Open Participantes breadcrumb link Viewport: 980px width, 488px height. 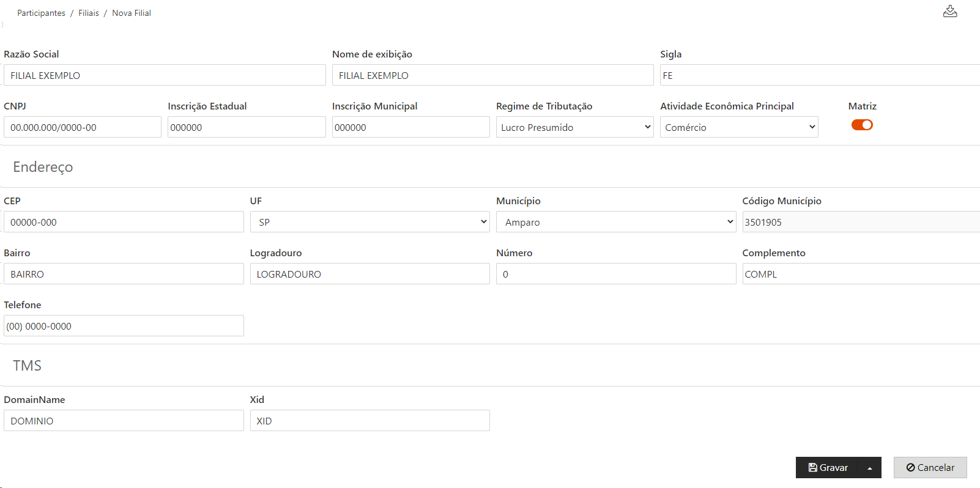pyautogui.click(x=41, y=13)
